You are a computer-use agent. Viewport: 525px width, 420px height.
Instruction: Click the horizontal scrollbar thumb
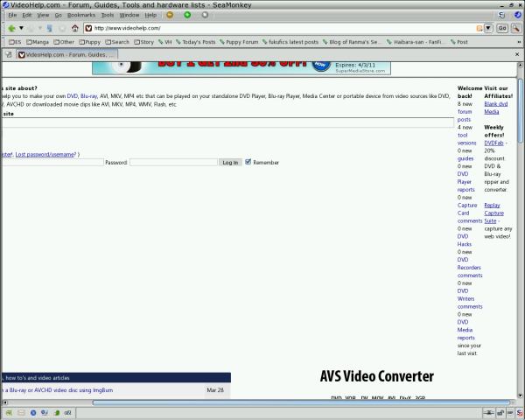click(301, 402)
